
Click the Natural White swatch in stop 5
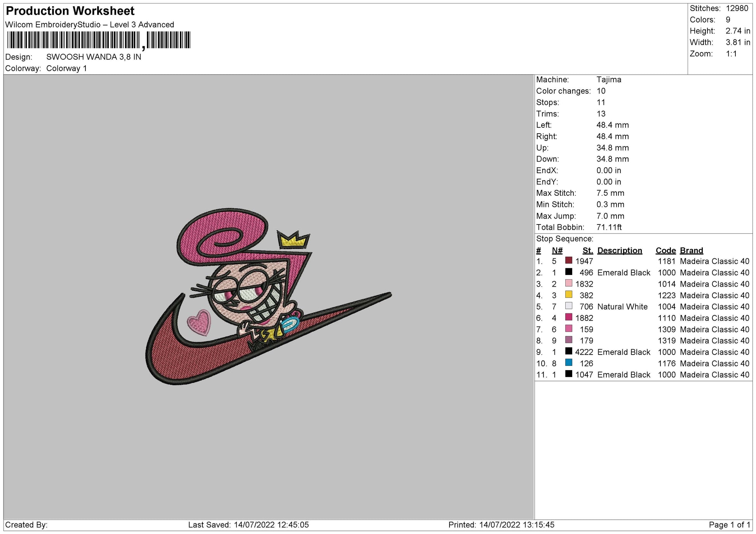[x=568, y=306]
